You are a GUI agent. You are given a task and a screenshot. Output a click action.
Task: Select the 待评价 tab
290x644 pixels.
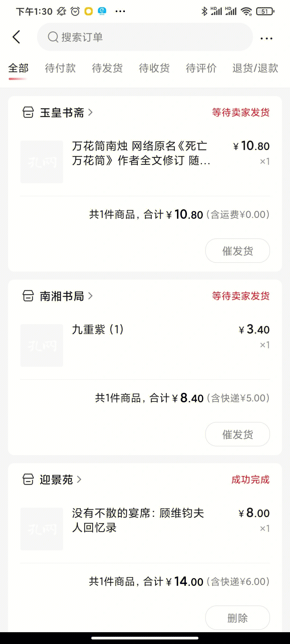pos(201,68)
